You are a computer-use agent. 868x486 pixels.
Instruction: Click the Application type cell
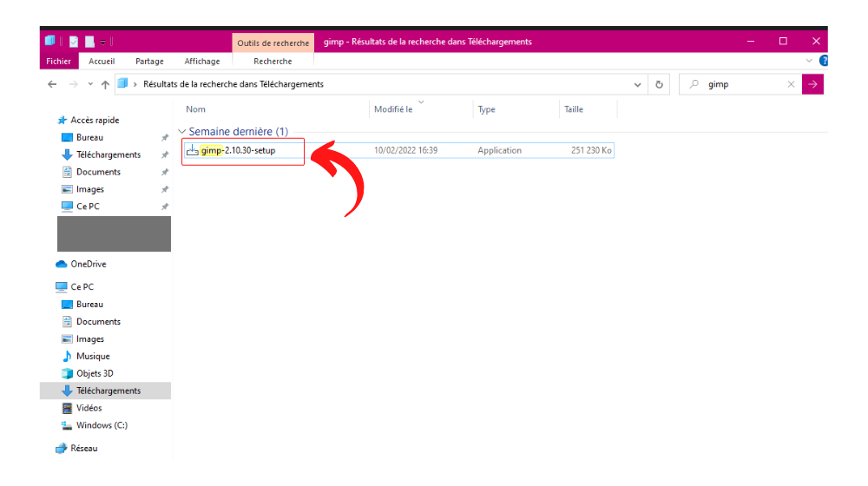pyautogui.click(x=499, y=150)
